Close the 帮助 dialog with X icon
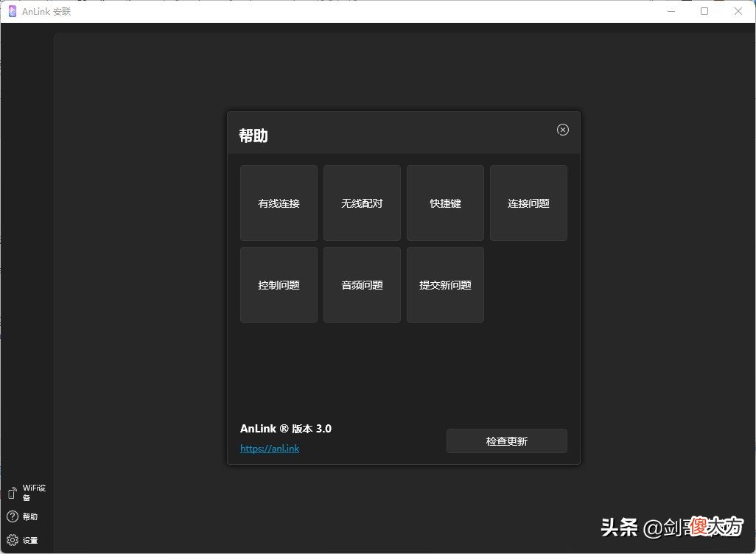 pyautogui.click(x=563, y=130)
